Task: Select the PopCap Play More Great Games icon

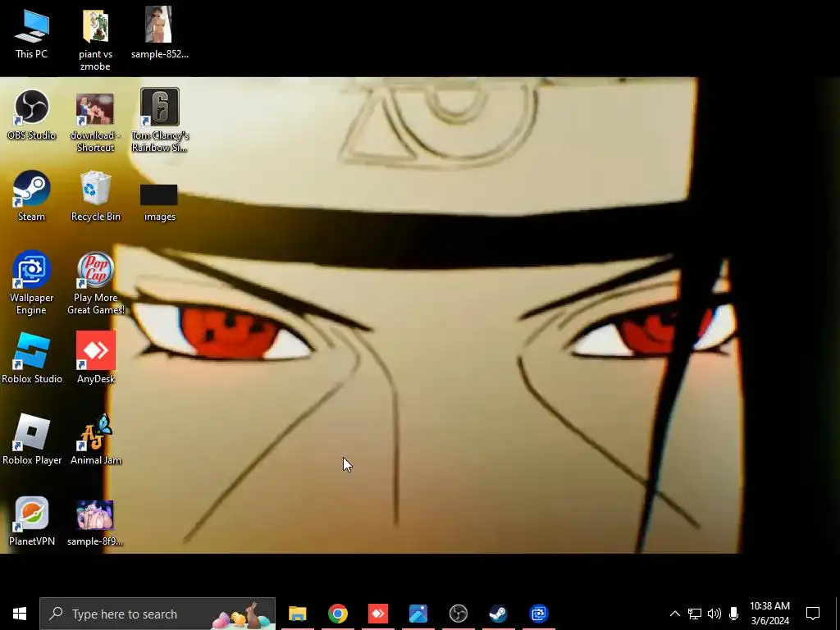Action: pyautogui.click(x=95, y=284)
